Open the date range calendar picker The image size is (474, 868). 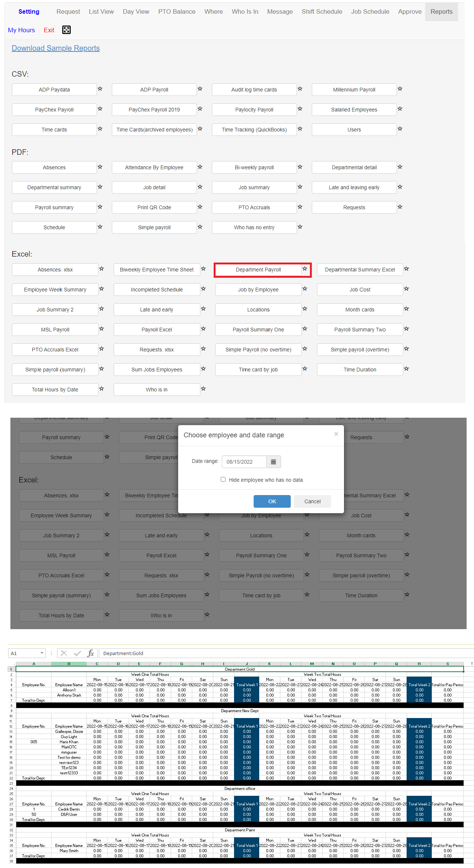click(274, 462)
